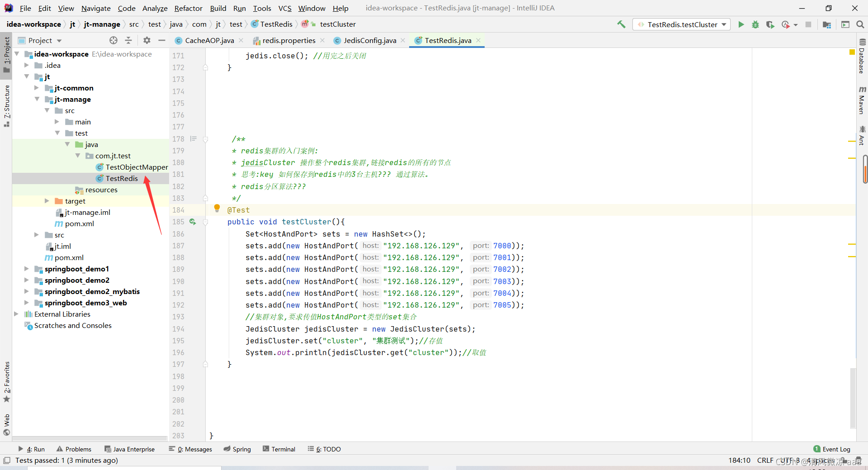Open the Structure tool window

click(x=6, y=105)
